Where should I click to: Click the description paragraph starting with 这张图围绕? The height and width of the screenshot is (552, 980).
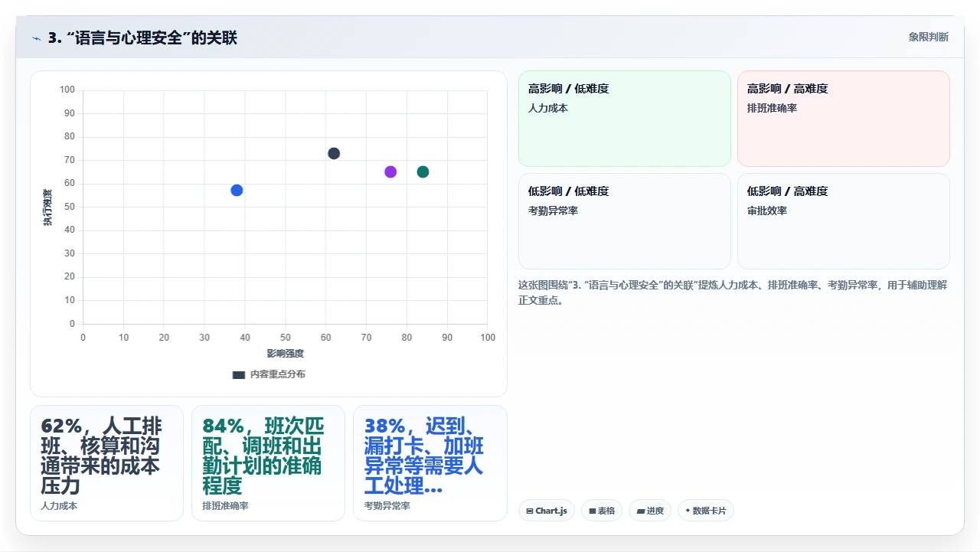pos(733,292)
